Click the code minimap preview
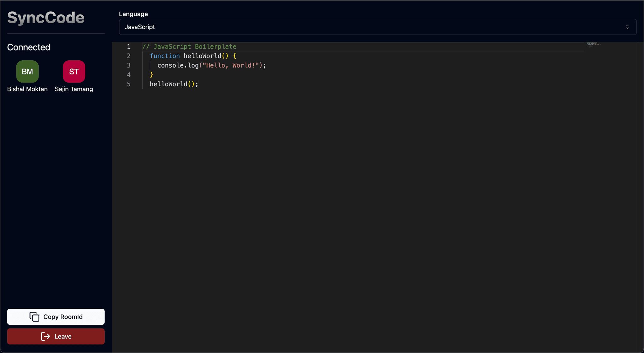 point(593,44)
